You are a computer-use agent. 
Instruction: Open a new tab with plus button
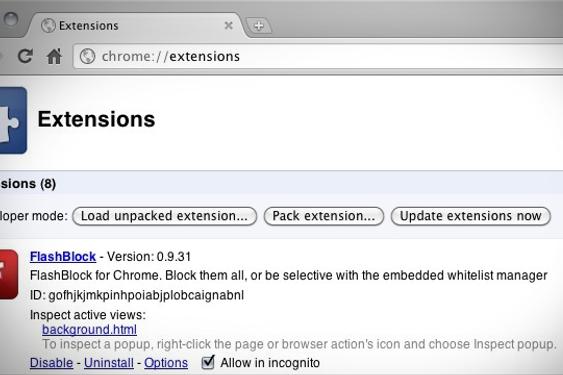click(x=259, y=26)
